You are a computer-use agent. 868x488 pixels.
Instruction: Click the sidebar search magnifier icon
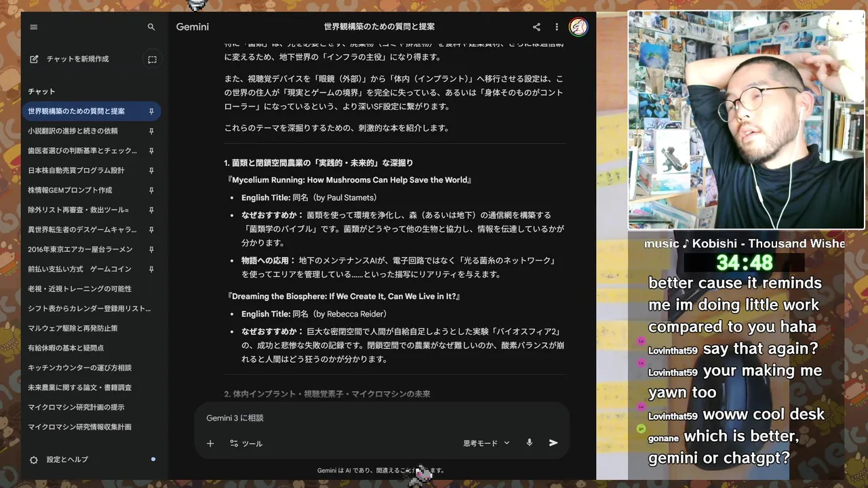point(151,27)
